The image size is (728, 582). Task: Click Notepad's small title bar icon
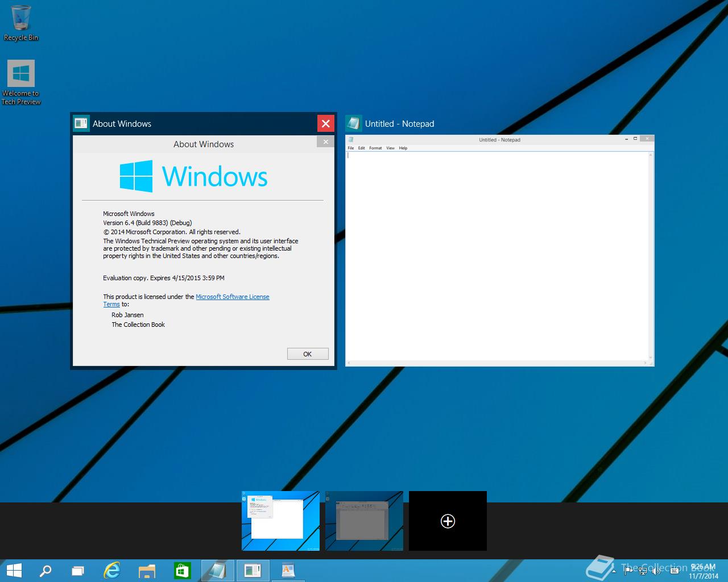(x=351, y=140)
